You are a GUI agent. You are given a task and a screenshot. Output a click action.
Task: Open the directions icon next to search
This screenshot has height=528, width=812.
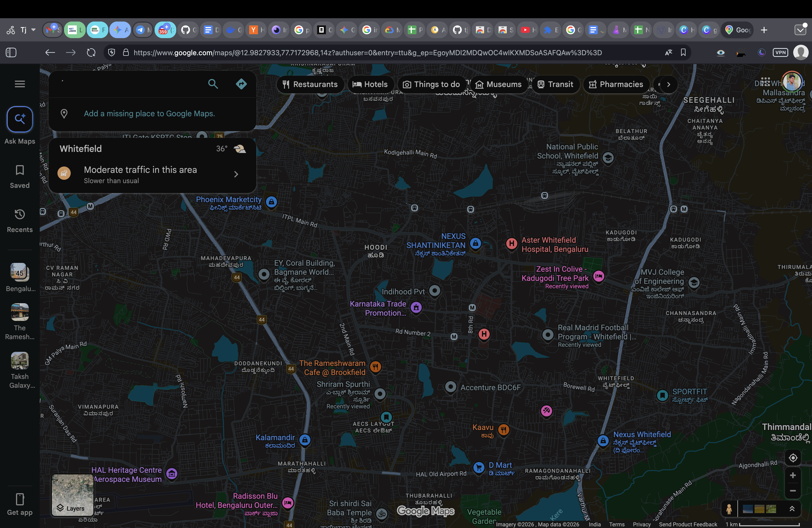click(241, 84)
